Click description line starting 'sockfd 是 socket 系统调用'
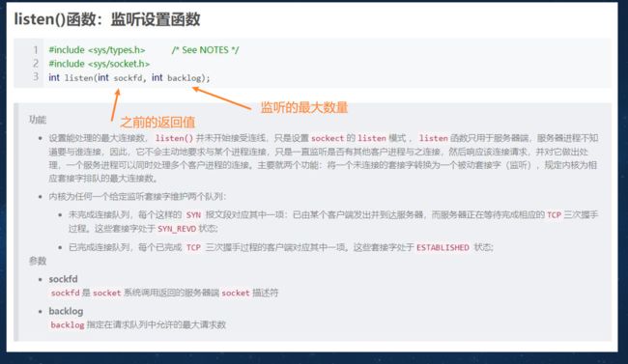Screen dimensions: 628x364 coord(164,293)
